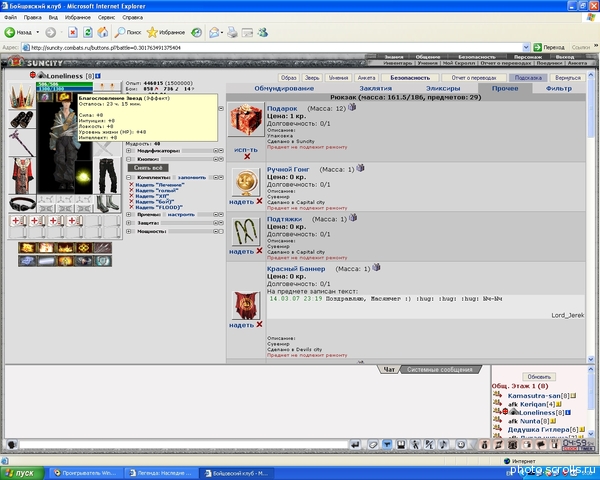Viewport: 600px width, 480px height.
Task: Click the Ручной Гонг item image
Action: tap(246, 182)
